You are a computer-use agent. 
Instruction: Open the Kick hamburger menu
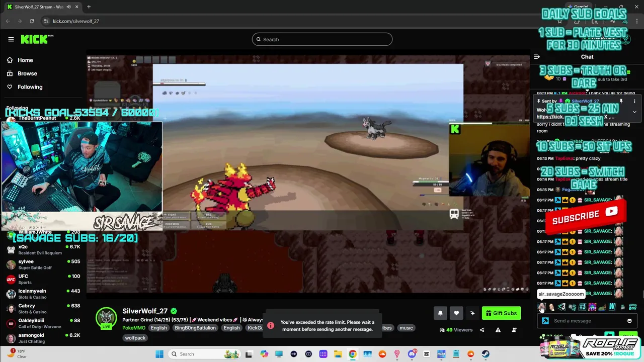coord(11,39)
